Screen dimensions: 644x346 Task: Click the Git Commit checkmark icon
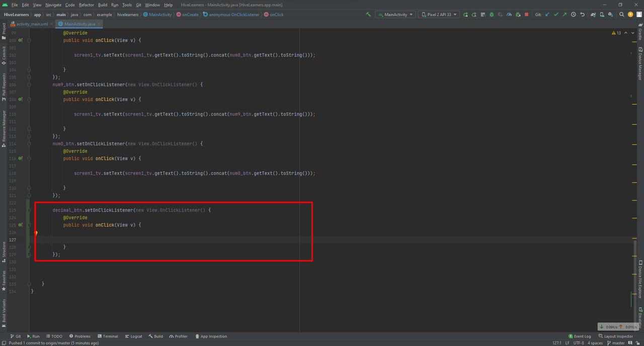click(x=556, y=15)
